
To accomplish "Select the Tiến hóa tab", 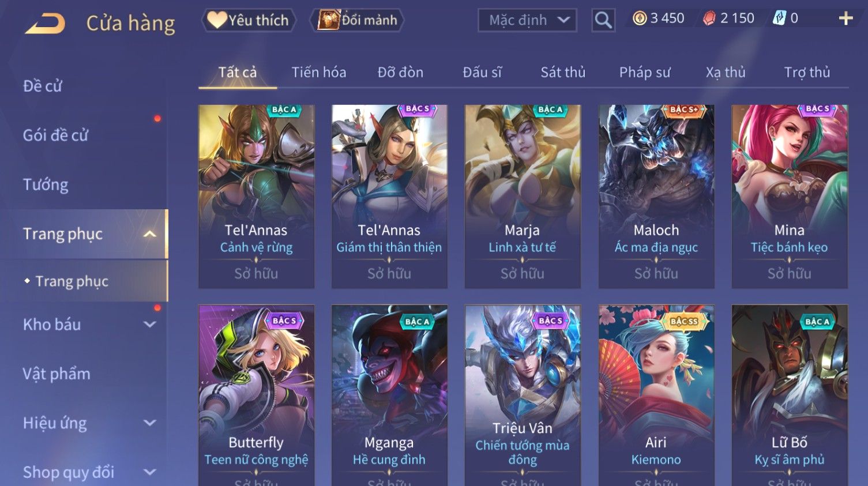I will (x=319, y=72).
